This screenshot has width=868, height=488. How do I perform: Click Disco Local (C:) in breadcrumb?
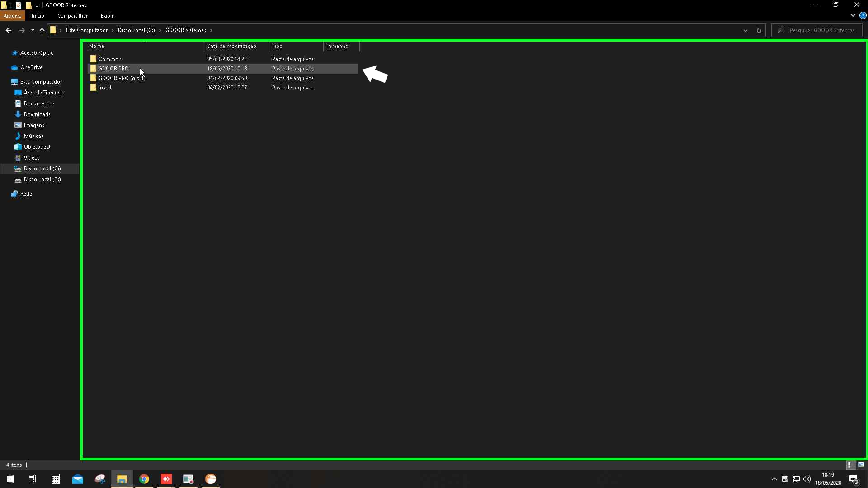pyautogui.click(x=136, y=30)
